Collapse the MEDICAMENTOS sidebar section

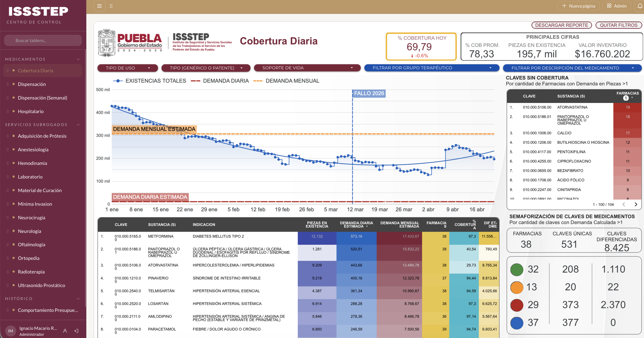coord(78,59)
